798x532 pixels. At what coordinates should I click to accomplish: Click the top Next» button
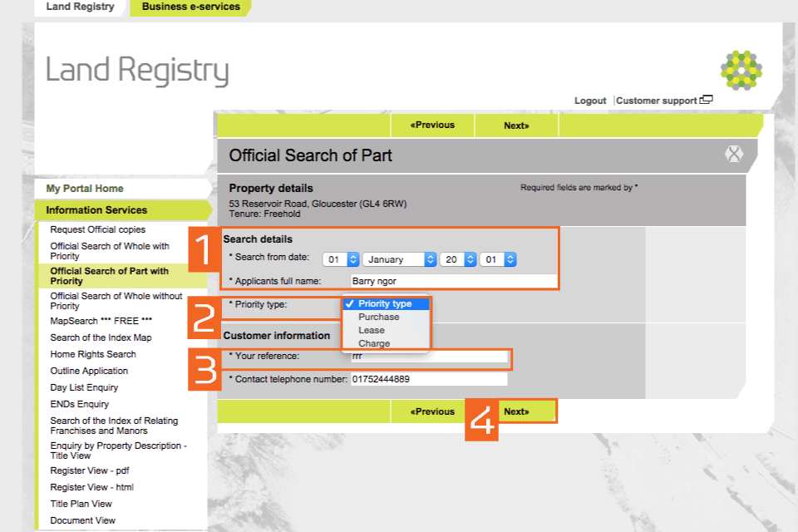pyautogui.click(x=516, y=126)
